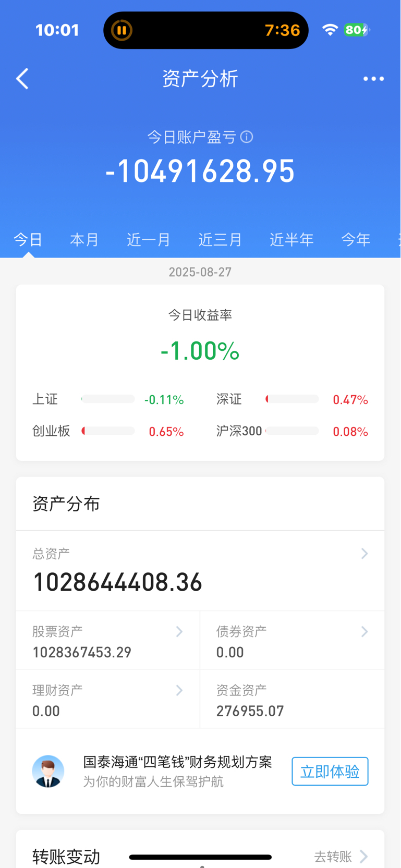Tap the account loss value -10491628.95

tap(200, 171)
